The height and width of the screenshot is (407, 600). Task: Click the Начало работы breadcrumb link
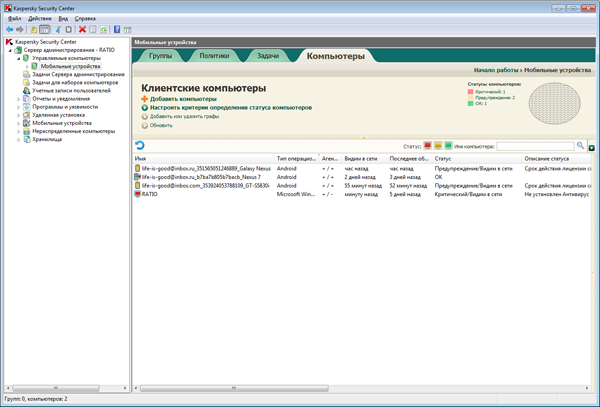point(496,70)
